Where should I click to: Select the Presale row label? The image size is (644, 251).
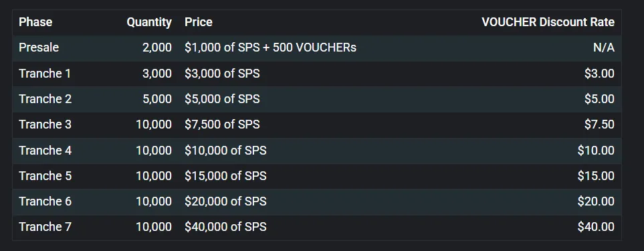click(x=39, y=48)
